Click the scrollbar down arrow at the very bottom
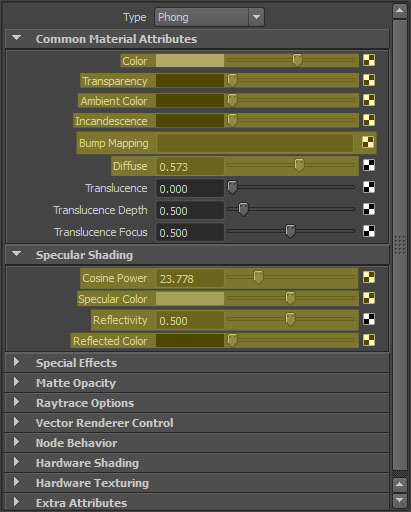Viewport: 411px width, 512px height. tap(399, 500)
